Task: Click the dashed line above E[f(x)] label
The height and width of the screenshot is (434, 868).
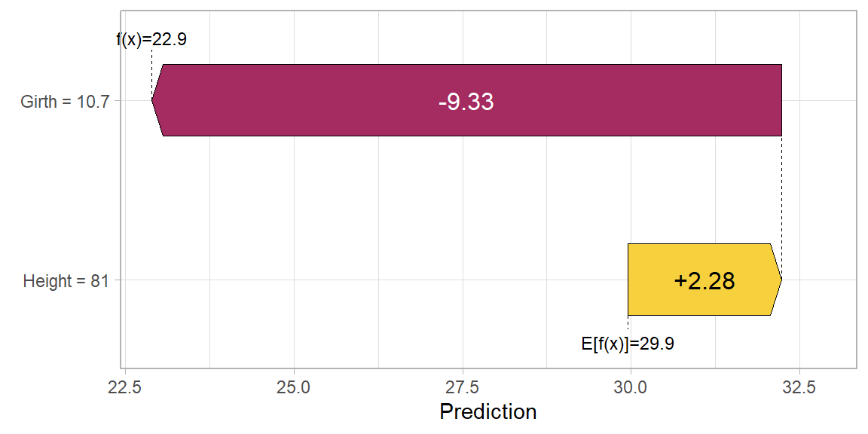Action: [x=628, y=325]
